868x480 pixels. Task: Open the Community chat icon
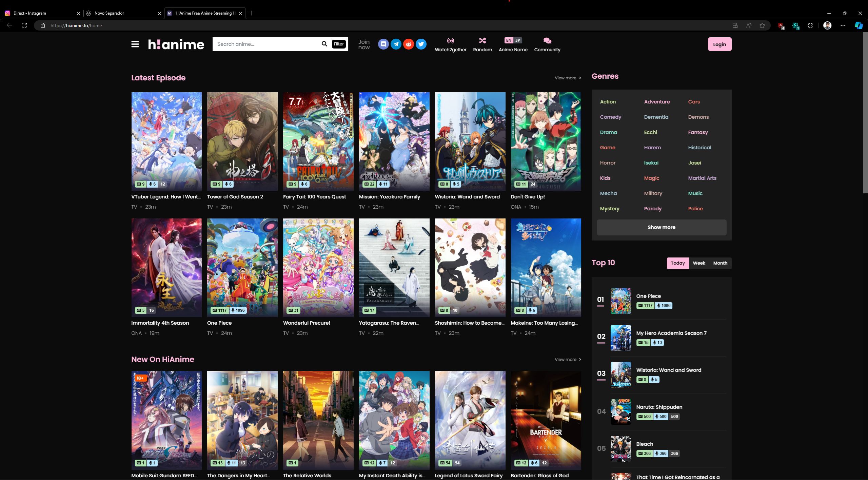pos(547,41)
